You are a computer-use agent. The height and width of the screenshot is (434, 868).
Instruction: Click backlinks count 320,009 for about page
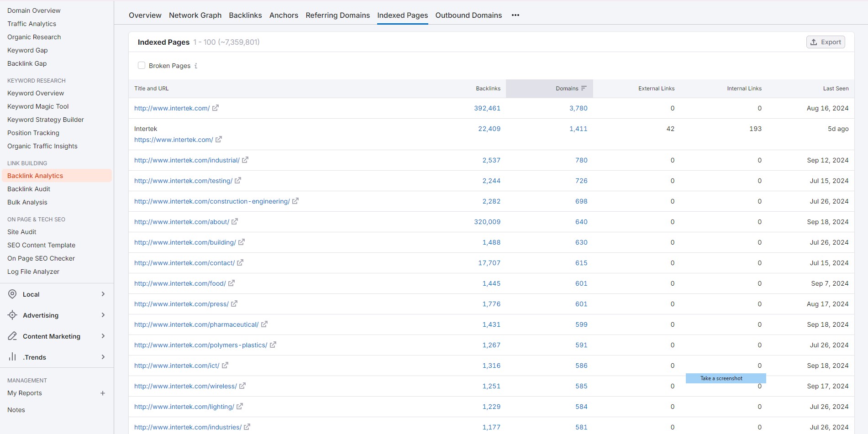coord(487,222)
